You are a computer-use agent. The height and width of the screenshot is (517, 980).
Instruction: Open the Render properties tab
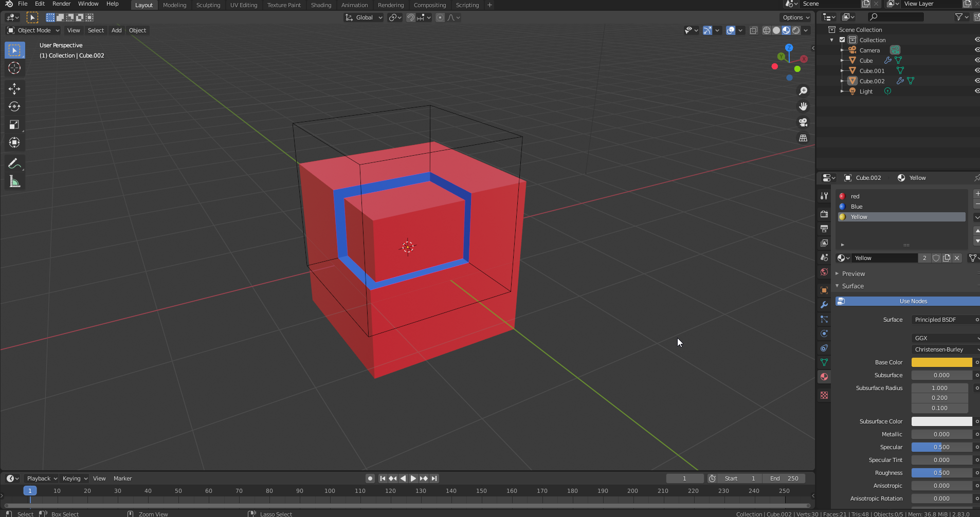824,214
